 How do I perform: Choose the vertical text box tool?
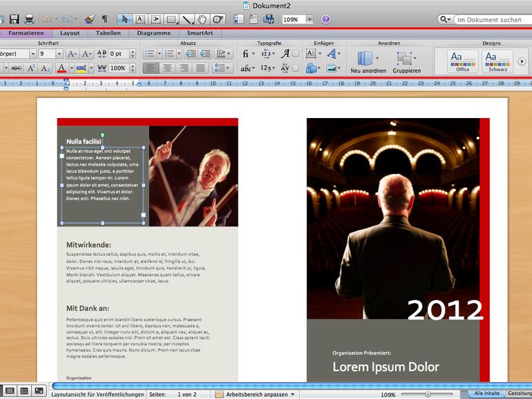(x=155, y=19)
